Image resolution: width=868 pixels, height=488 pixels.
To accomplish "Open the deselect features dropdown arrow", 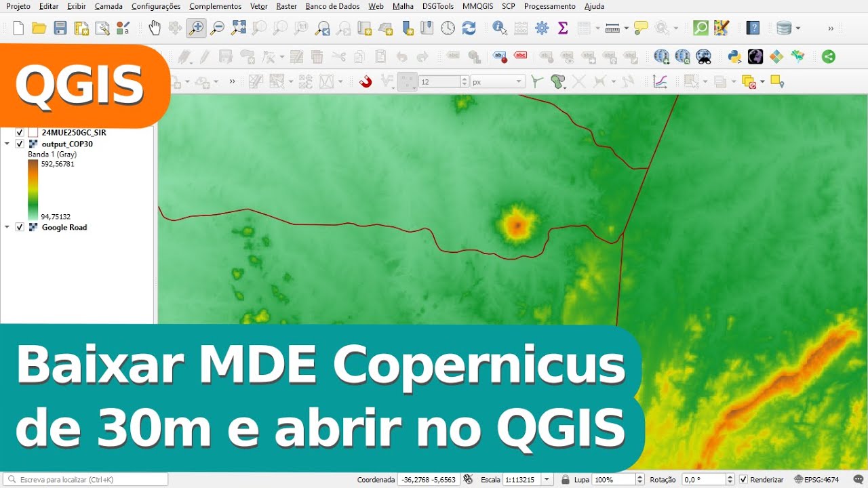I will (763, 82).
